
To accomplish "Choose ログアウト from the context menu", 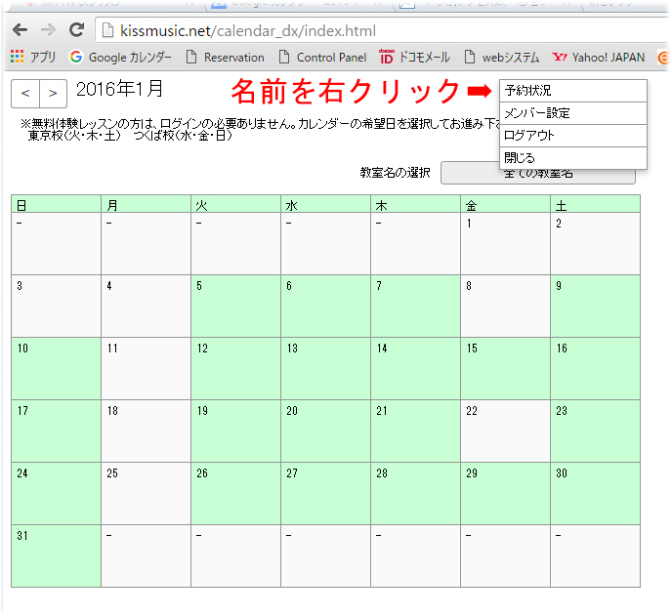I will tap(573, 136).
